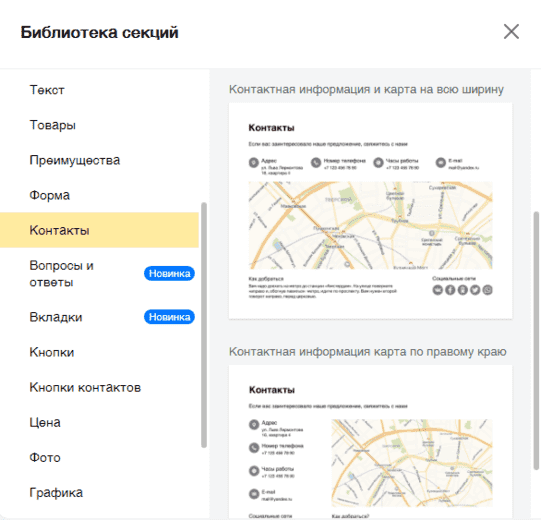Screen dimensions: 541x520
Task: Open the Вопросы и ответы category
Action: 61,274
